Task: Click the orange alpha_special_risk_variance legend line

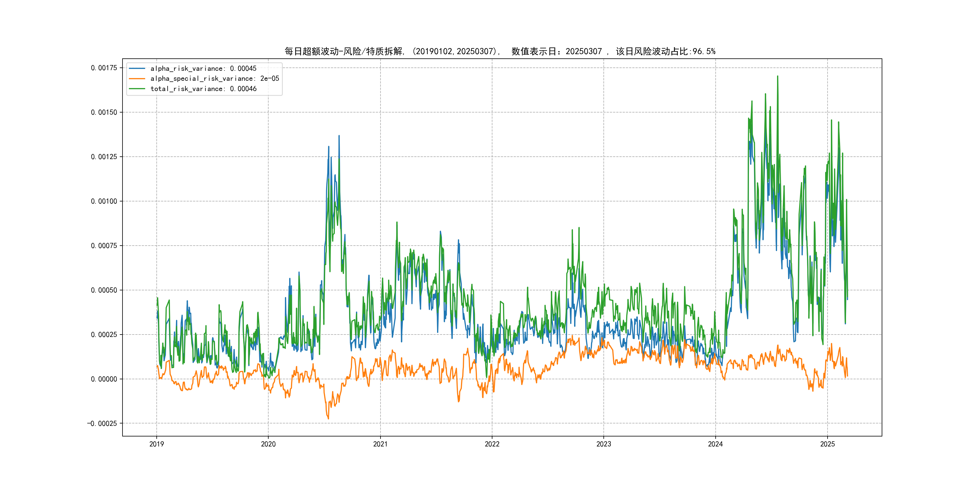Action: pos(137,79)
